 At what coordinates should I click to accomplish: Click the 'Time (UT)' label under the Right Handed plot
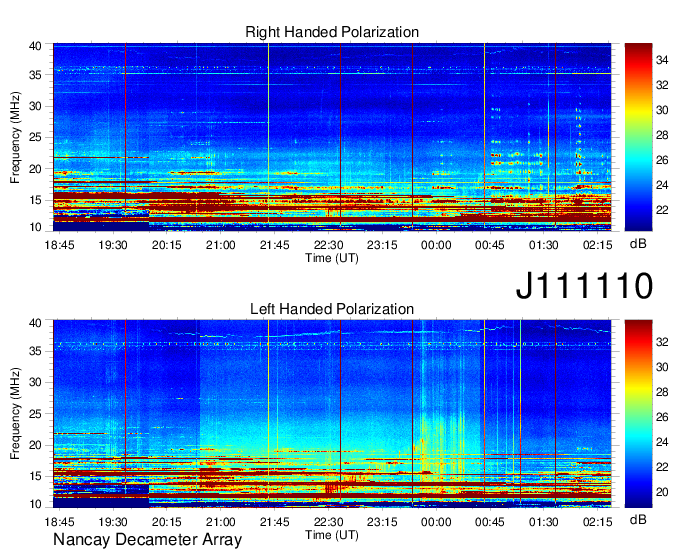pos(332,258)
